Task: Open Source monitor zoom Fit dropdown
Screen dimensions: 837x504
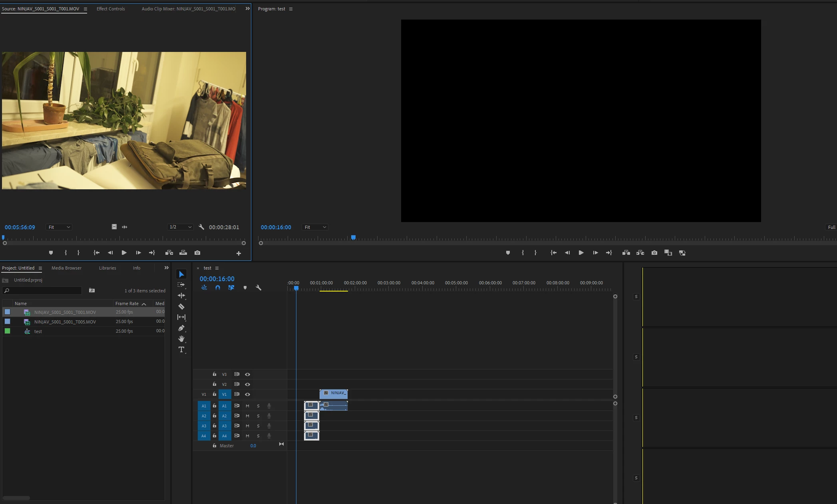Action: (59, 227)
